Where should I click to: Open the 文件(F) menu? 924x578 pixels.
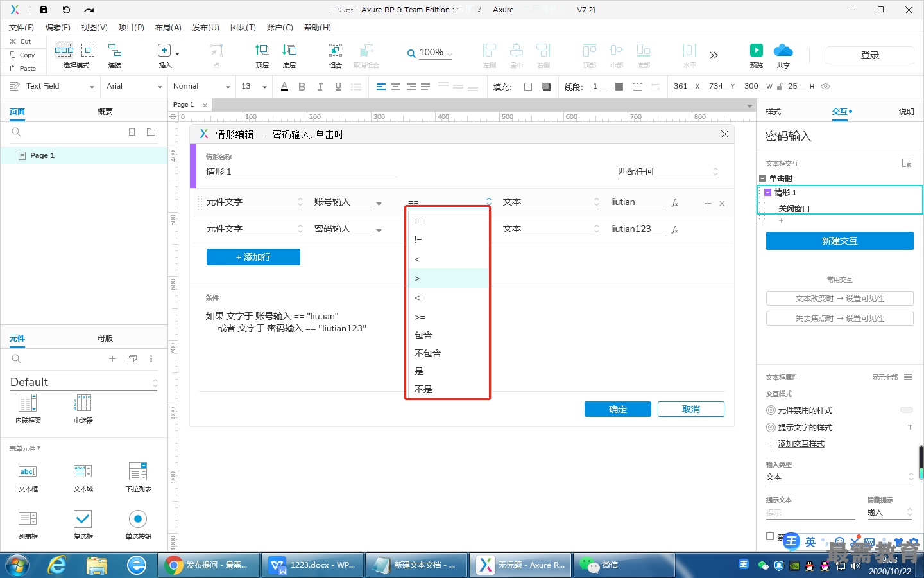(x=21, y=28)
